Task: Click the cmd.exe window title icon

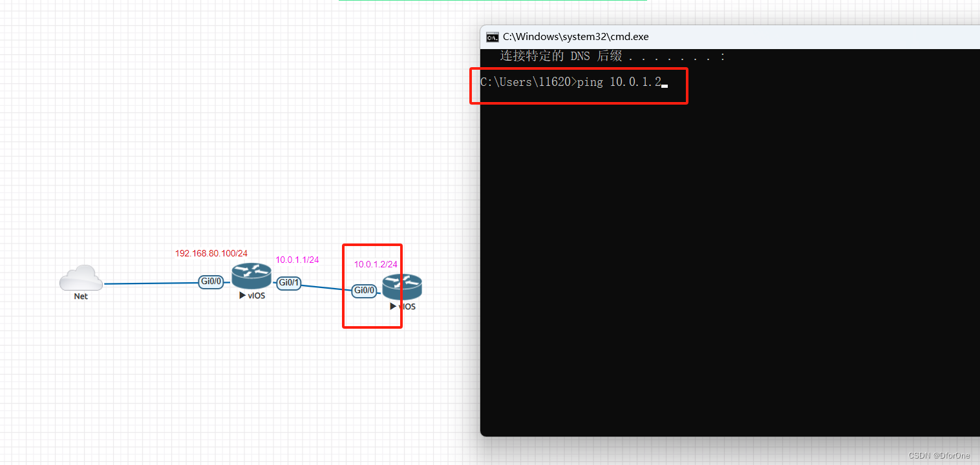Action: [493, 37]
